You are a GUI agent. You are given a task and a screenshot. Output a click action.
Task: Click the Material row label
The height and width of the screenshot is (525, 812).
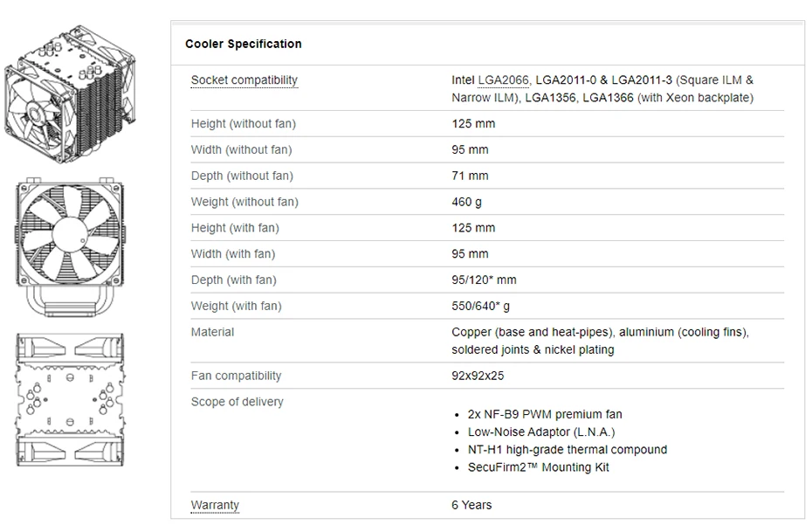212,332
